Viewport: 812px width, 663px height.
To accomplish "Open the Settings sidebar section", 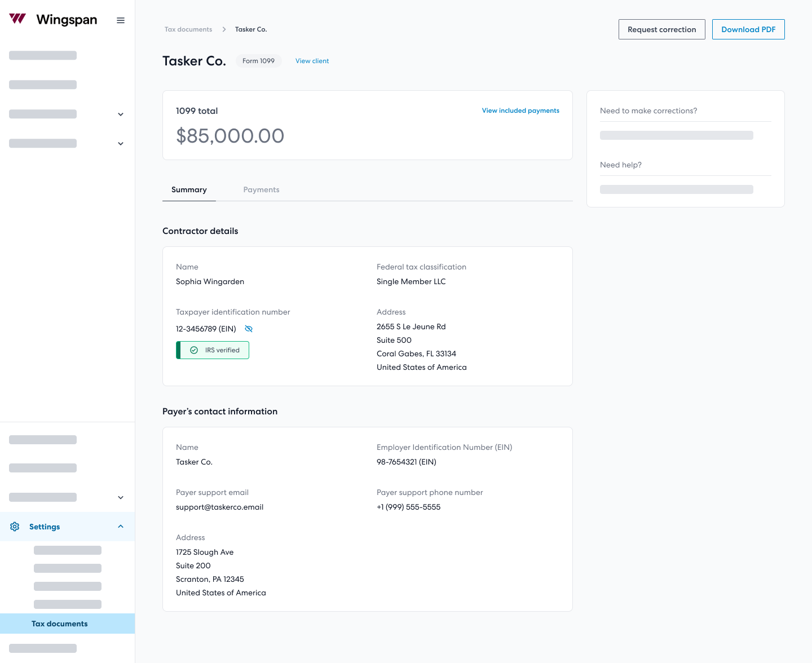I will [68, 527].
